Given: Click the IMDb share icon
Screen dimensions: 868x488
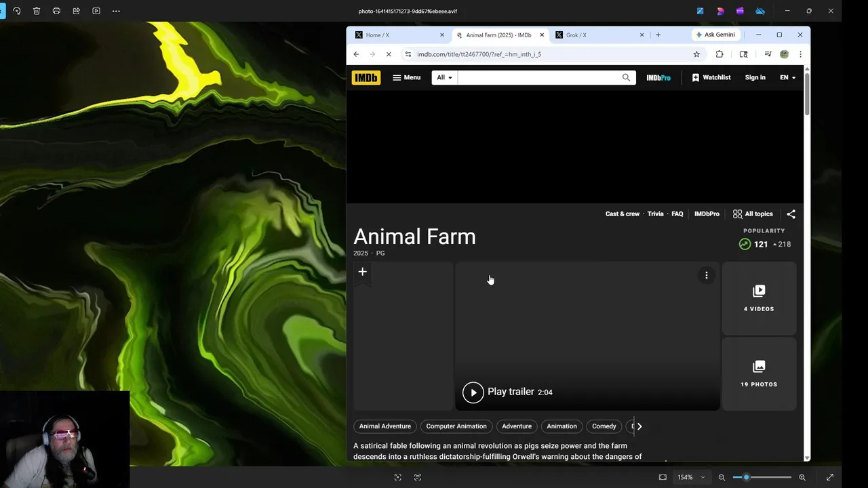Looking at the screenshot, I should (791, 214).
